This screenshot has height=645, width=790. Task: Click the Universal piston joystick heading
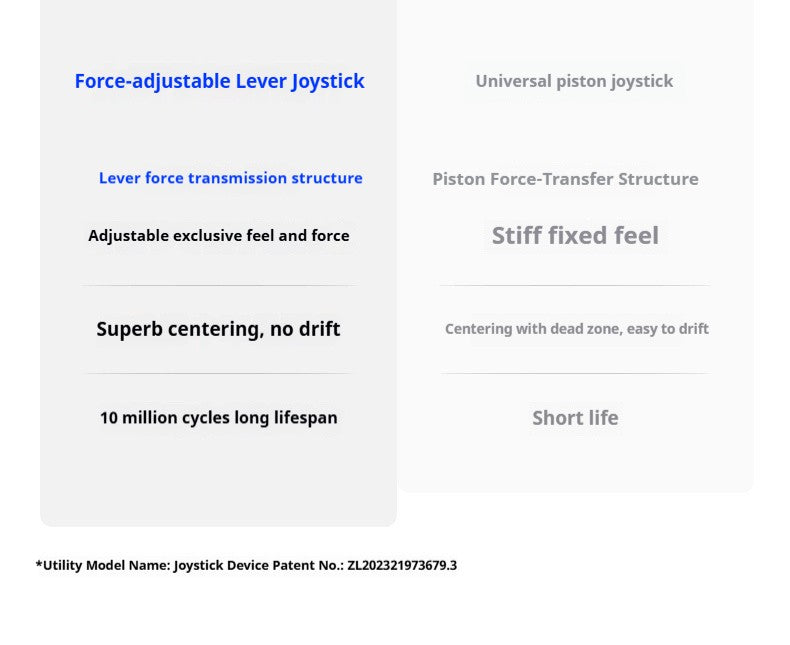pos(574,82)
